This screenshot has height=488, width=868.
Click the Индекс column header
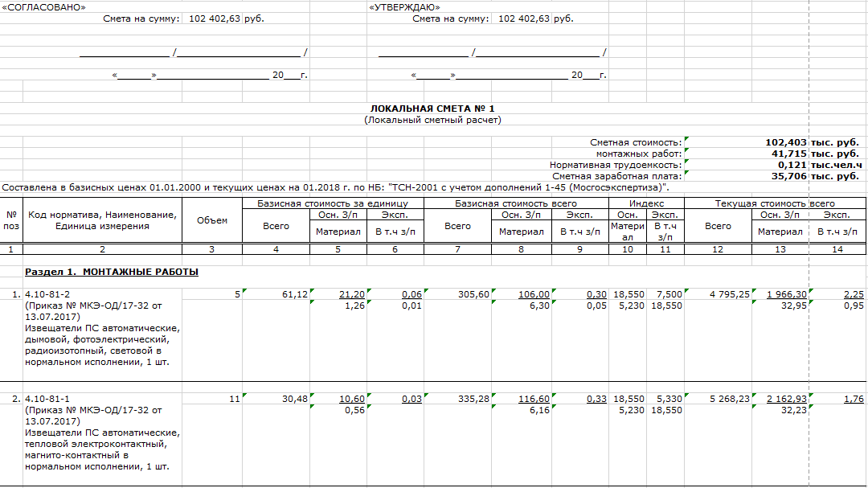pyautogui.click(x=646, y=203)
